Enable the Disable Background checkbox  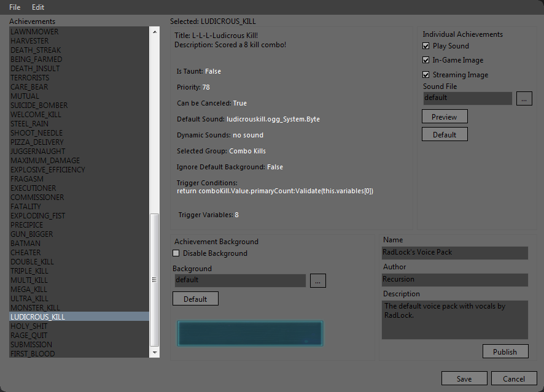click(x=176, y=253)
